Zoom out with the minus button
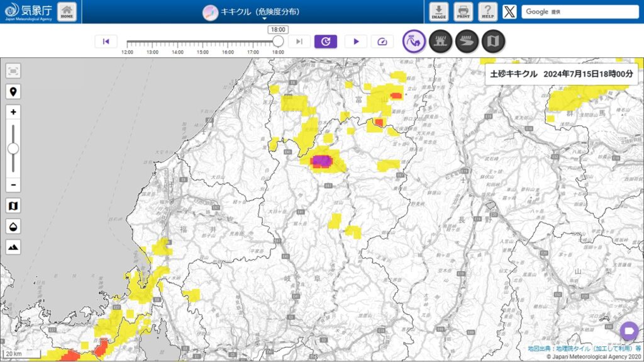 click(x=13, y=185)
